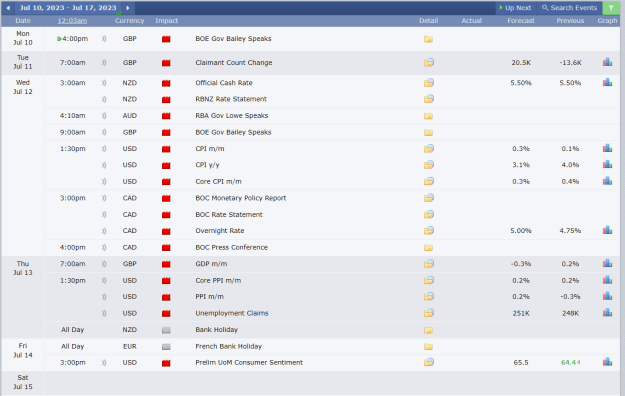Open detail folder for Claimant Count Change
Screen dimensions: 625x396
[428, 63]
